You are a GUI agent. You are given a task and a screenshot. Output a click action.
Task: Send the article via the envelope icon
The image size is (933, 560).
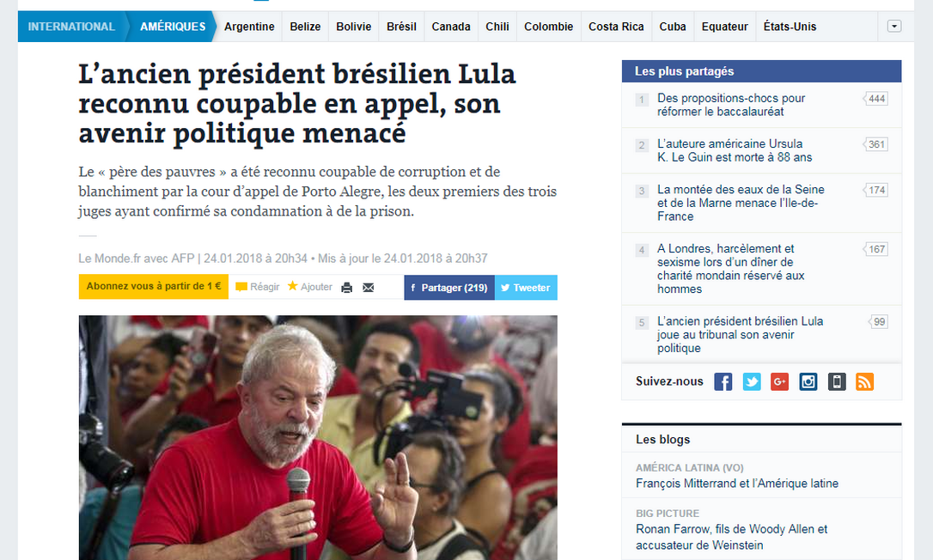[x=369, y=288]
